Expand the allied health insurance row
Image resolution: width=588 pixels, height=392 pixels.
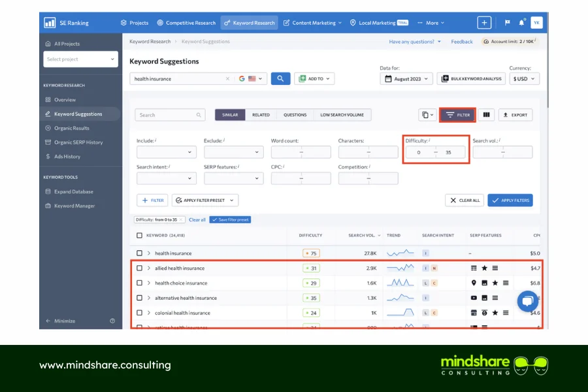click(149, 268)
